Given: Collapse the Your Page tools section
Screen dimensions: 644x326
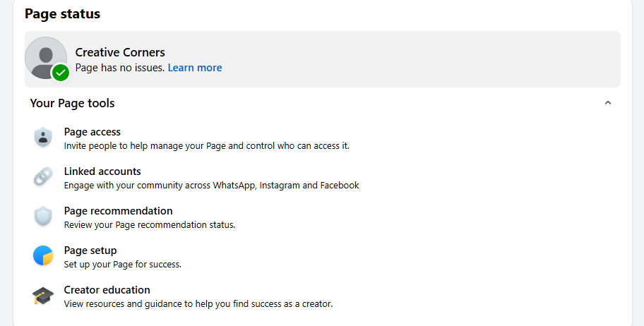Looking at the screenshot, I should [x=608, y=103].
